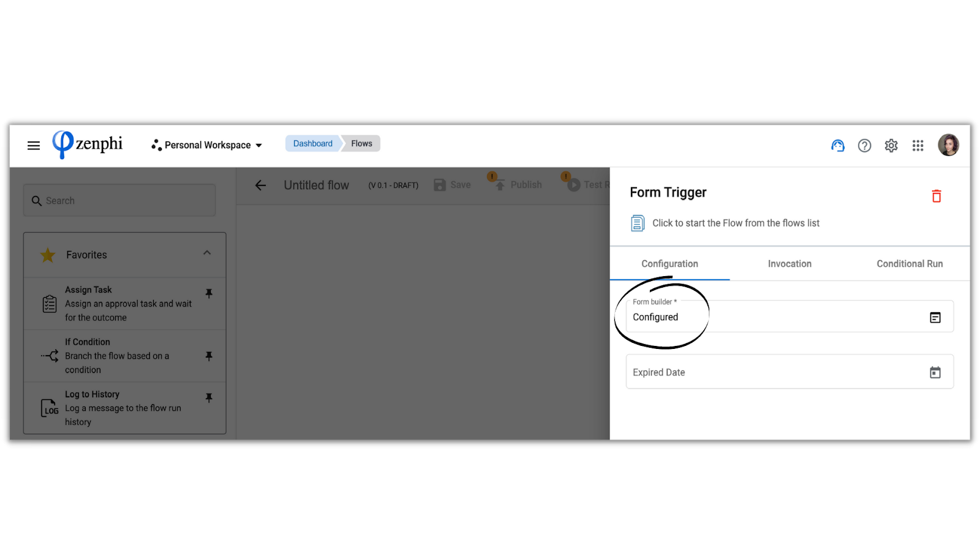
Task: Select the Assign Task action
Action: pos(124,304)
